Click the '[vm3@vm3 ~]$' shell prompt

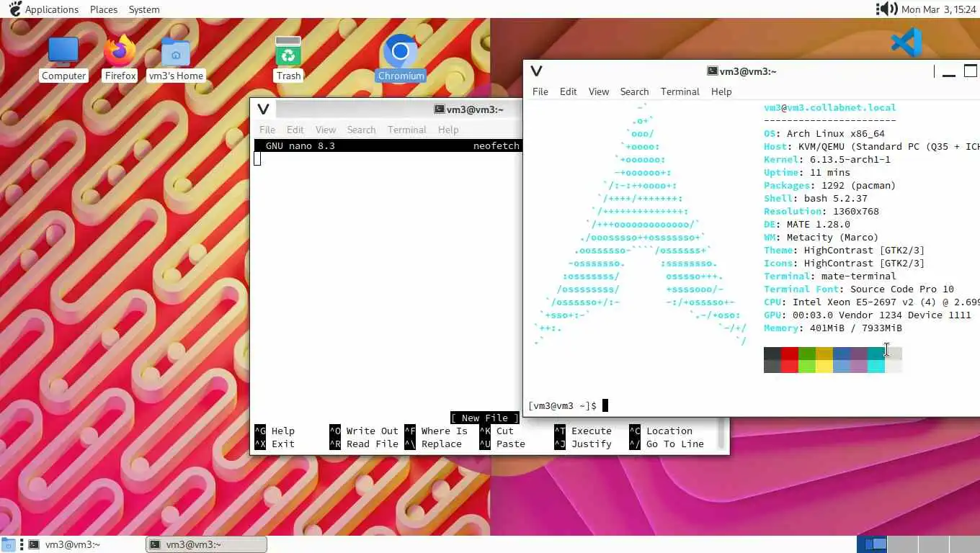(562, 406)
